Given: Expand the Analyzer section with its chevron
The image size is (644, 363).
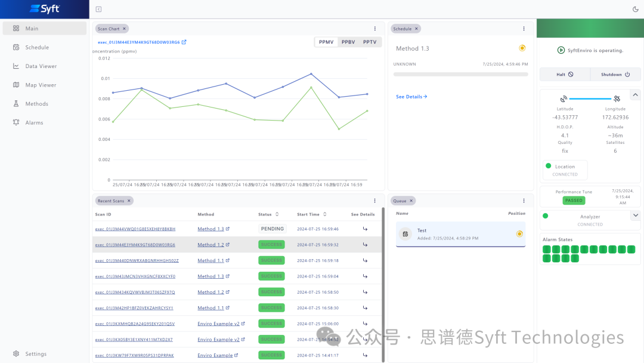Looking at the screenshot, I should click(636, 216).
